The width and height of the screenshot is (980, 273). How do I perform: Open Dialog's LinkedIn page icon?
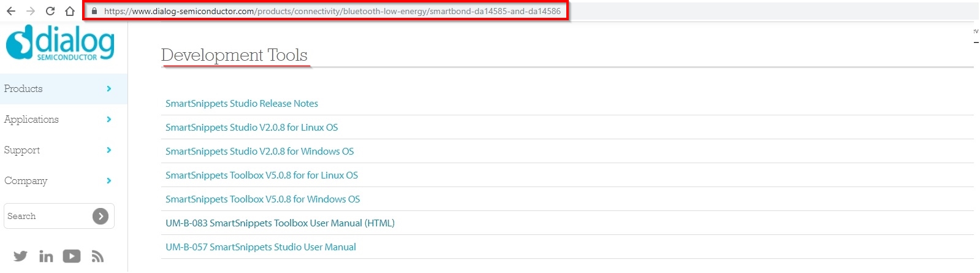[x=46, y=256]
